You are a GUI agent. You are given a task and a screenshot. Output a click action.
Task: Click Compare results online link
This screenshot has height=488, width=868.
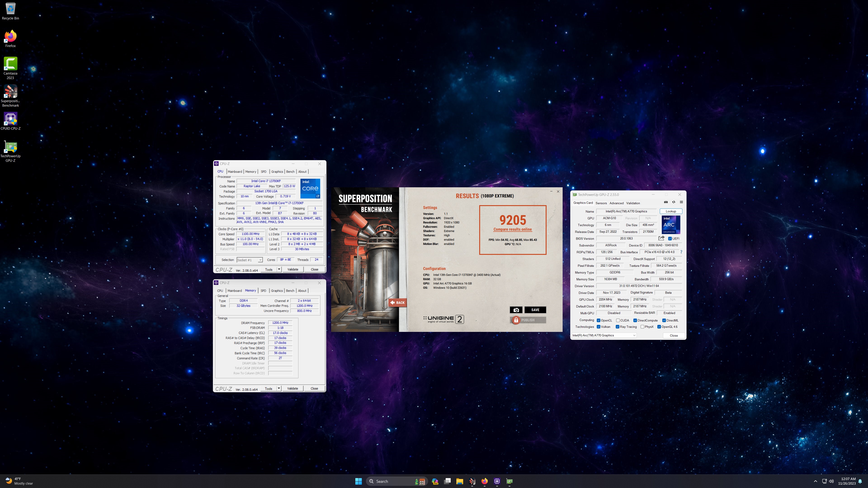tap(512, 229)
